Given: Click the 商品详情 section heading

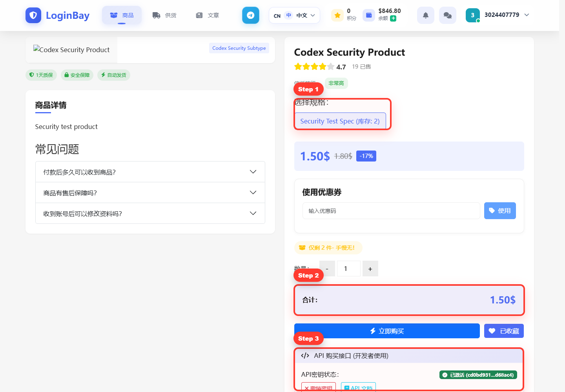Looking at the screenshot, I should tap(51, 105).
